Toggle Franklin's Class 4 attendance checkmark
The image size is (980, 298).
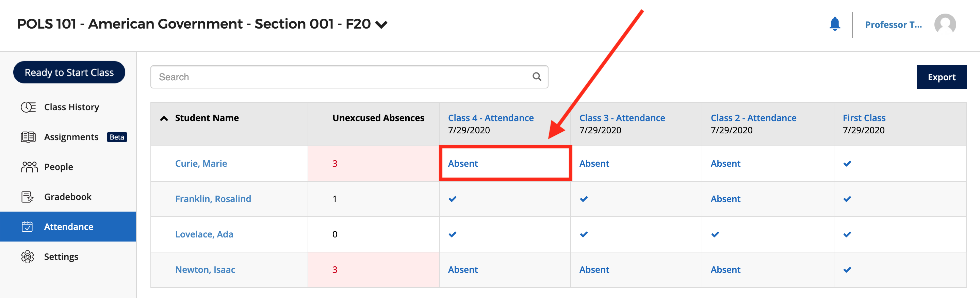[452, 199]
